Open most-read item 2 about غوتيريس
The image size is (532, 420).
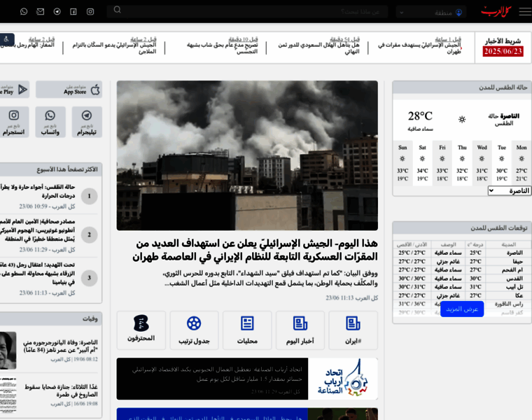[x=37, y=230]
